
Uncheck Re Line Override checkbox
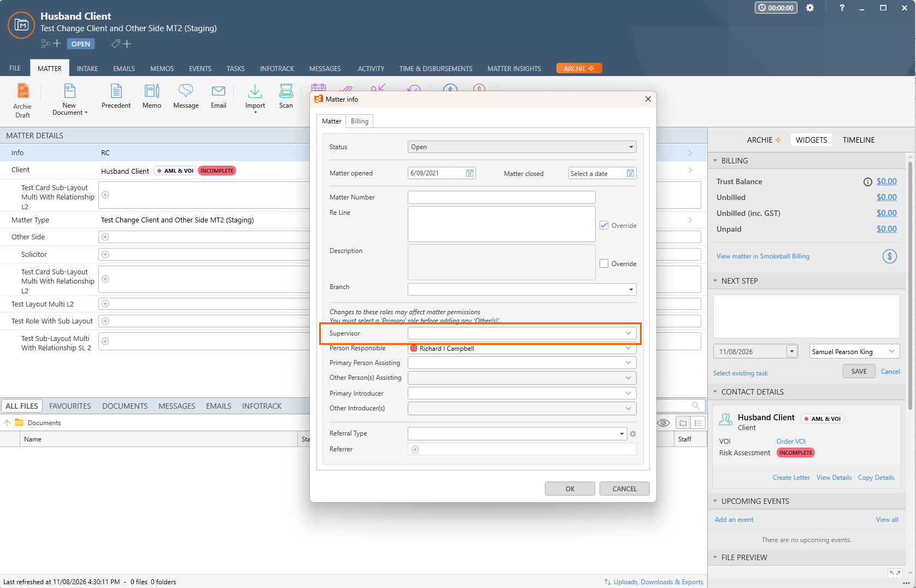pos(604,225)
